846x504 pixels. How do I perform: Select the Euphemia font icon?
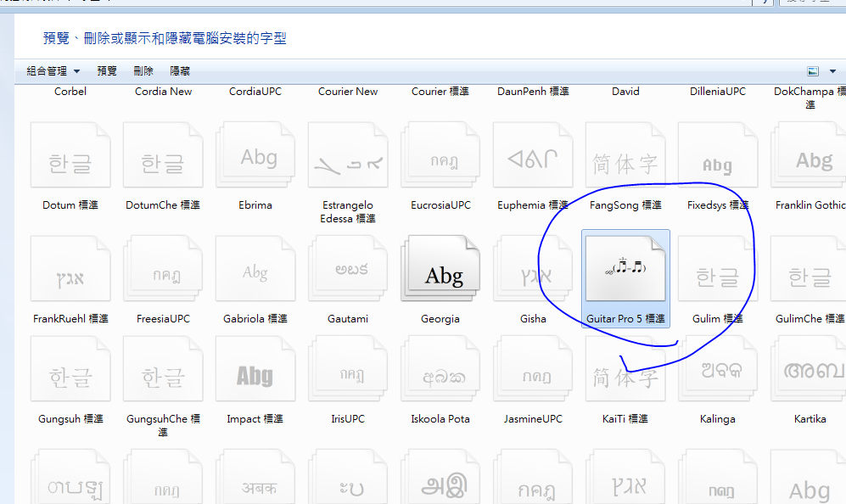coord(533,155)
